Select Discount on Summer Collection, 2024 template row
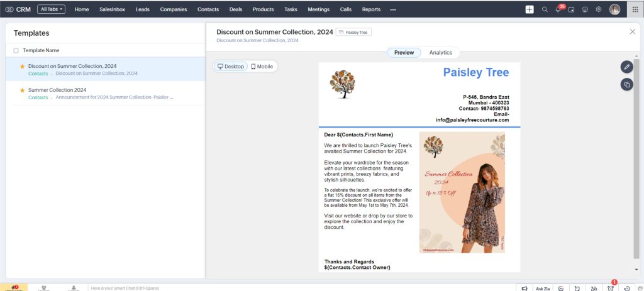The width and height of the screenshot is (644, 291). [x=106, y=69]
